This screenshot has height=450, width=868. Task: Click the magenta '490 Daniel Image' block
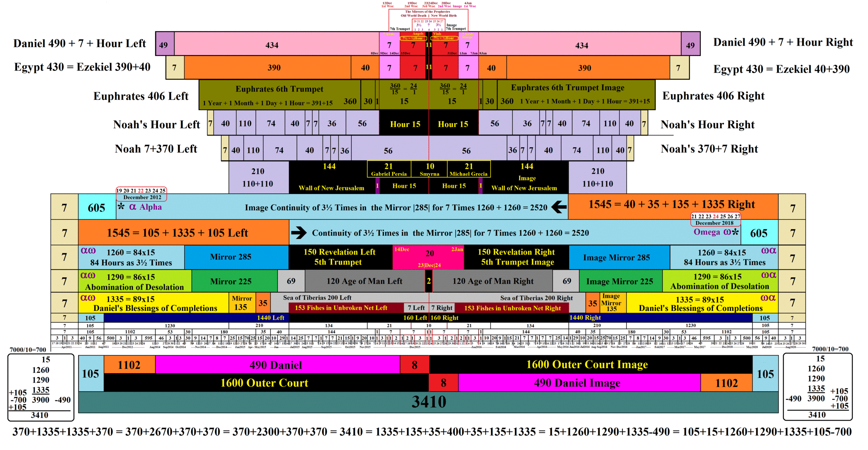coord(579,383)
